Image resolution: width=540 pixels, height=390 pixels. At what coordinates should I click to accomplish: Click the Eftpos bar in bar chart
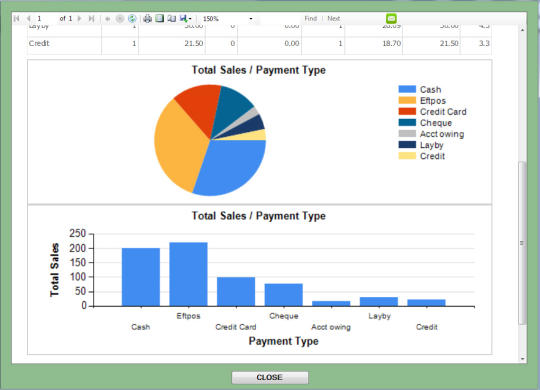[188, 274]
